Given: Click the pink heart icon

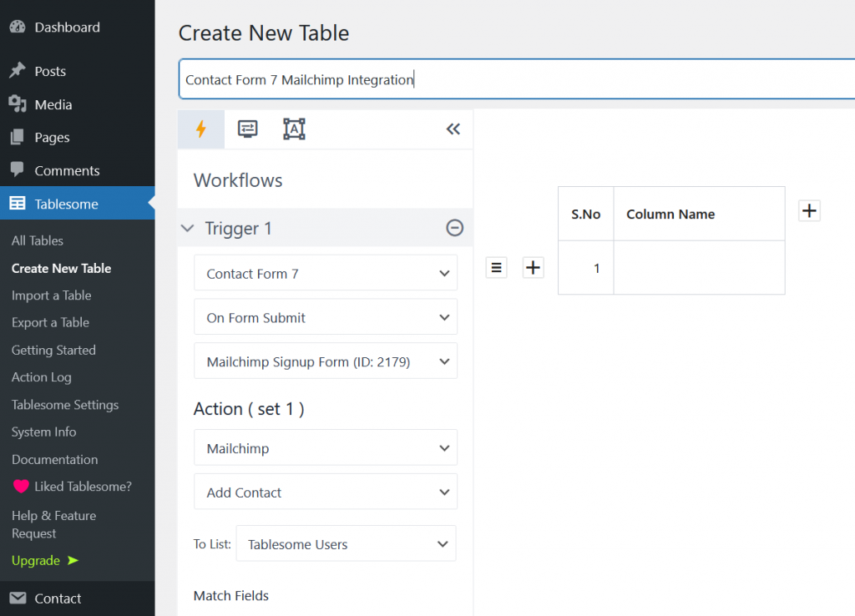Looking at the screenshot, I should tap(21, 487).
